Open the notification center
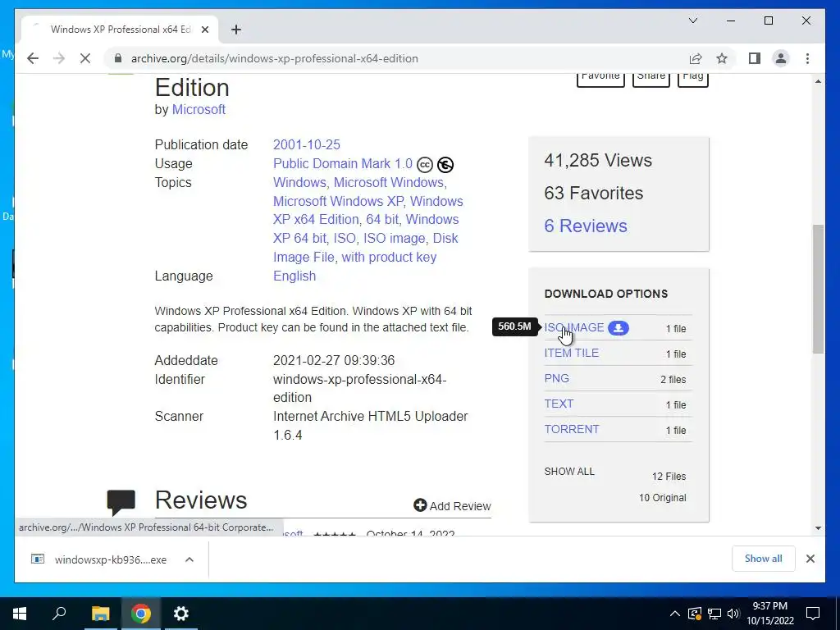 coord(813,614)
